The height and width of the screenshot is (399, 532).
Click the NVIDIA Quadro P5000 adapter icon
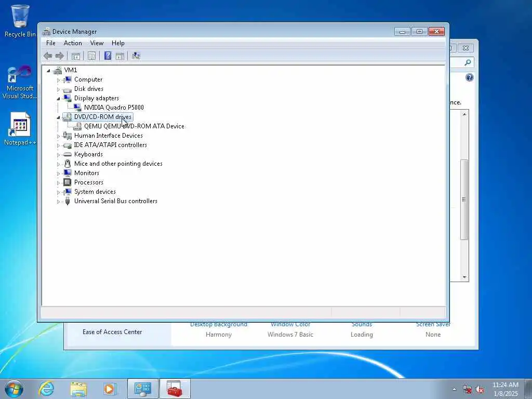point(77,107)
